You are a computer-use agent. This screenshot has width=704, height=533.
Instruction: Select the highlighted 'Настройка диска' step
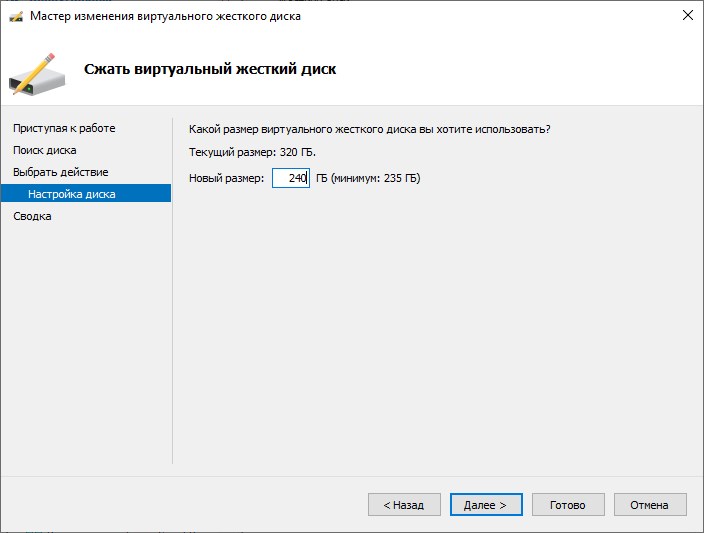click(x=71, y=194)
